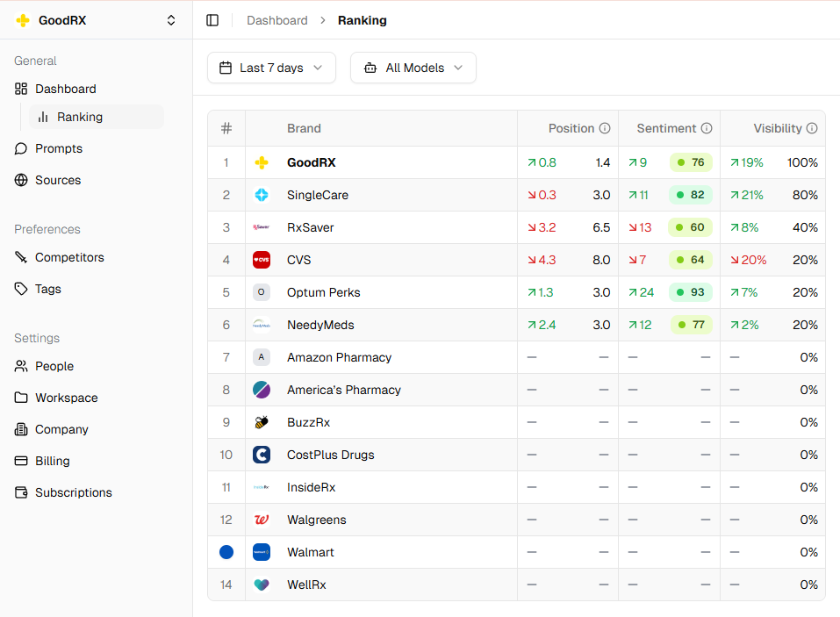Go to Dashboard in the sidebar
Image resolution: width=840 pixels, height=617 pixels.
tap(65, 89)
